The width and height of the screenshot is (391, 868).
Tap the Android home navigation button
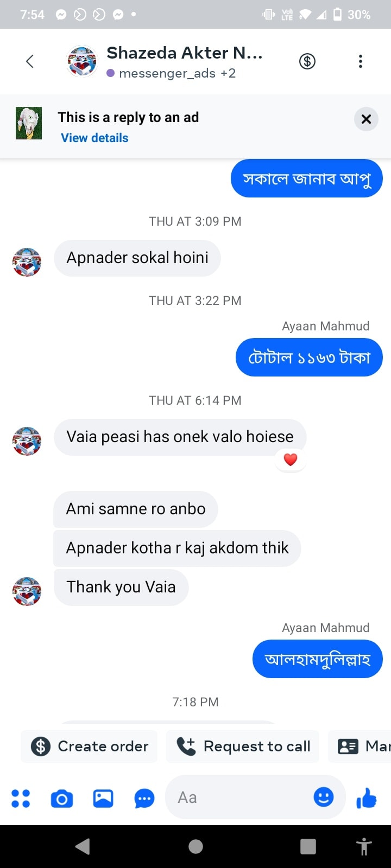click(x=195, y=846)
